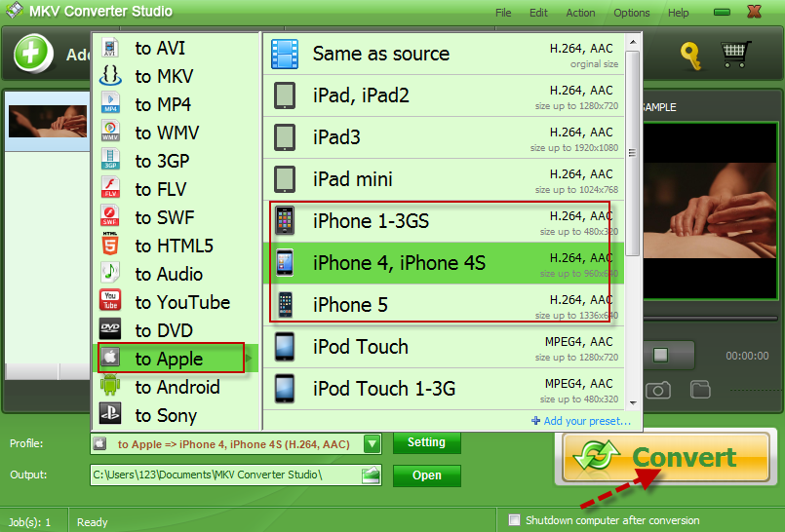This screenshot has height=532, width=785.
Task: Click the big Convert button
Action: (x=666, y=457)
